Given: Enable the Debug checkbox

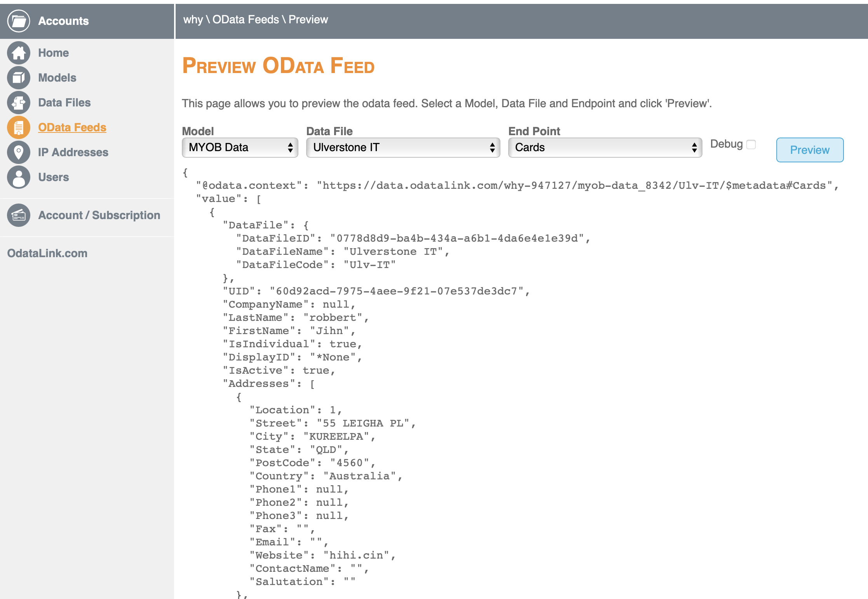Looking at the screenshot, I should coord(751,145).
